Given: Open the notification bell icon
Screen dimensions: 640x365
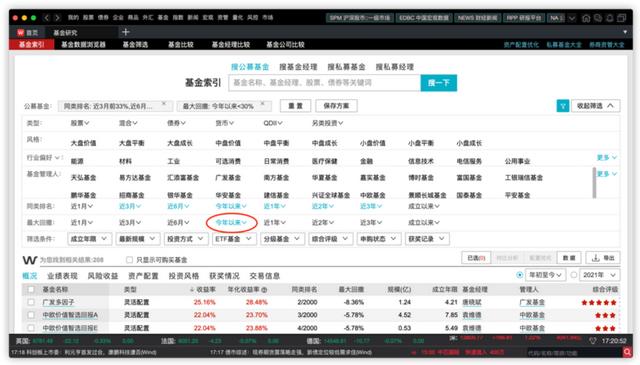Looking at the screenshot, I should (610, 18).
